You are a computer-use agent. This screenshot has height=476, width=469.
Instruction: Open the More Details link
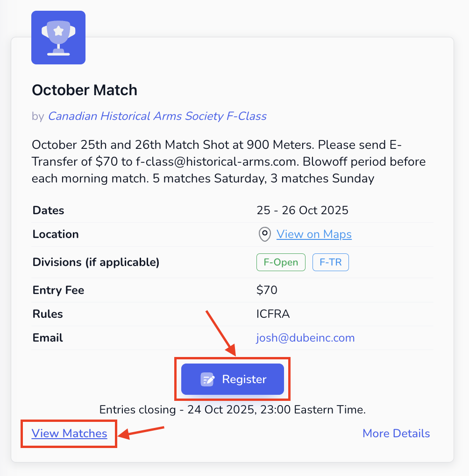[x=396, y=434]
